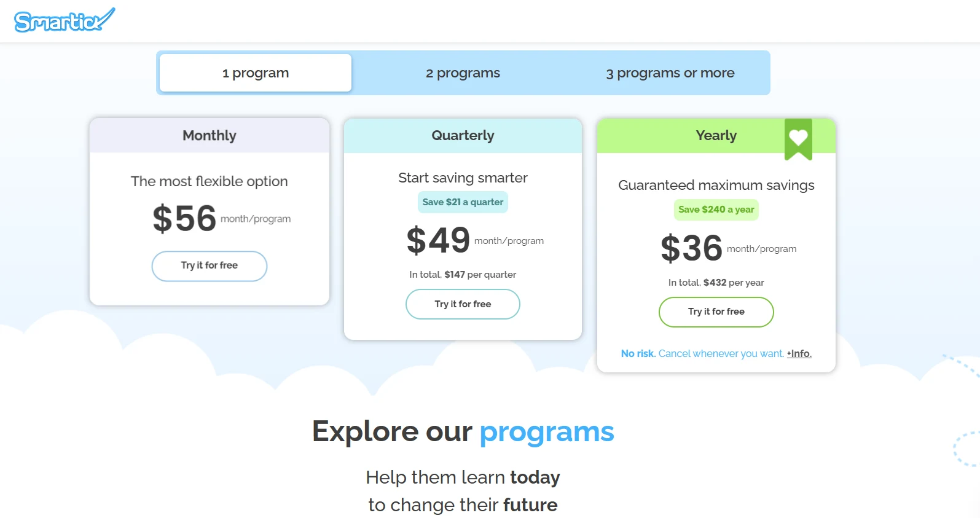The height and width of the screenshot is (518, 980).
Task: Select the "1 program" tab
Action: click(256, 73)
